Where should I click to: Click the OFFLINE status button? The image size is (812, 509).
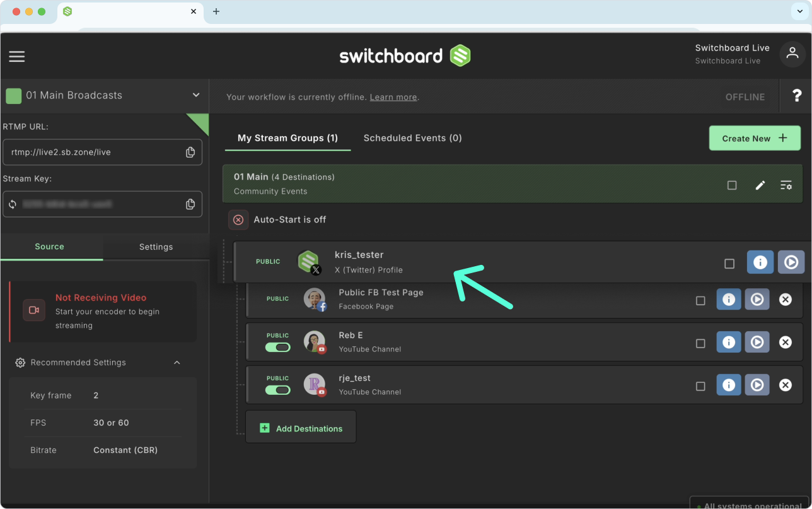pos(745,97)
